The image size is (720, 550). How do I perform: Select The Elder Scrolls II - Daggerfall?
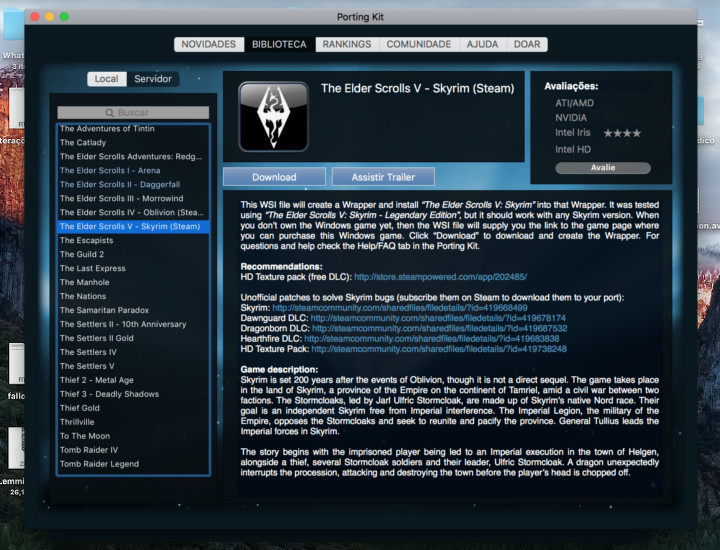click(133, 185)
